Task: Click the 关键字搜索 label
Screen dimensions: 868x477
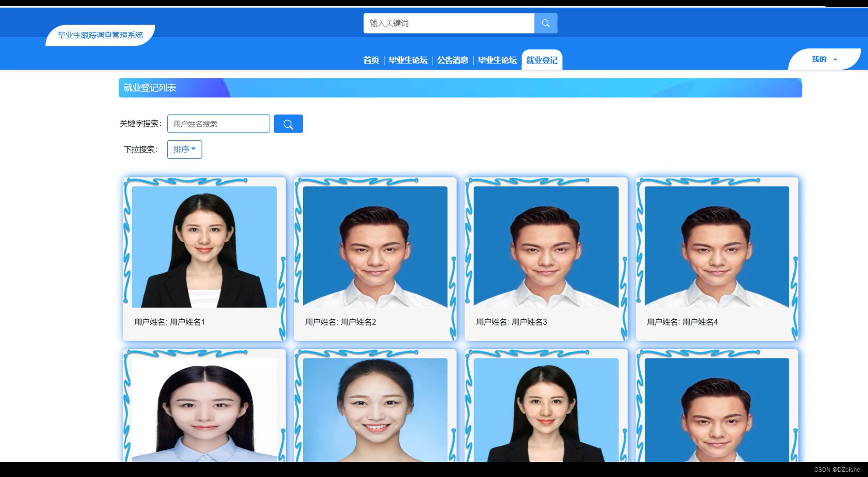Action: 141,124
